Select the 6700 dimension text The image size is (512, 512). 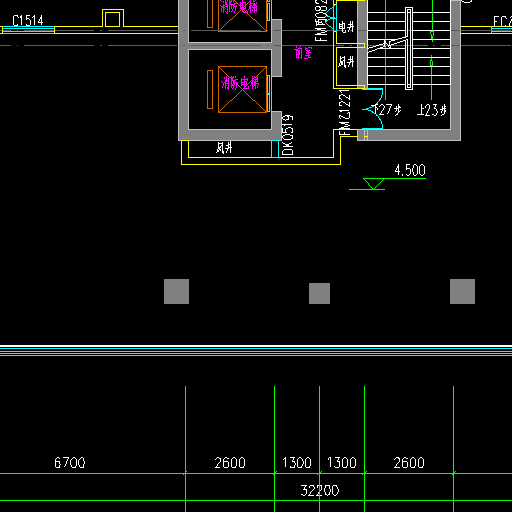(x=70, y=463)
